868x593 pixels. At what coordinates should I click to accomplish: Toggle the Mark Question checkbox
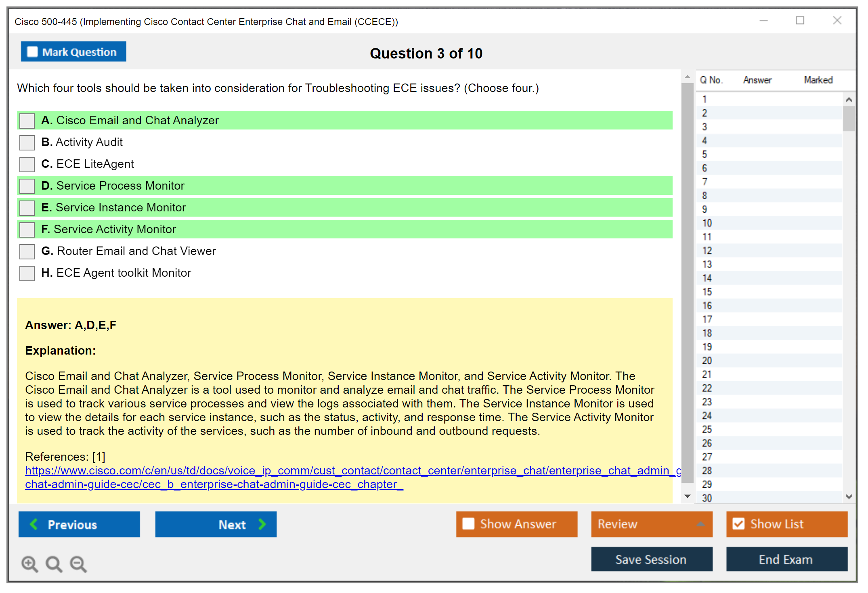32,52
